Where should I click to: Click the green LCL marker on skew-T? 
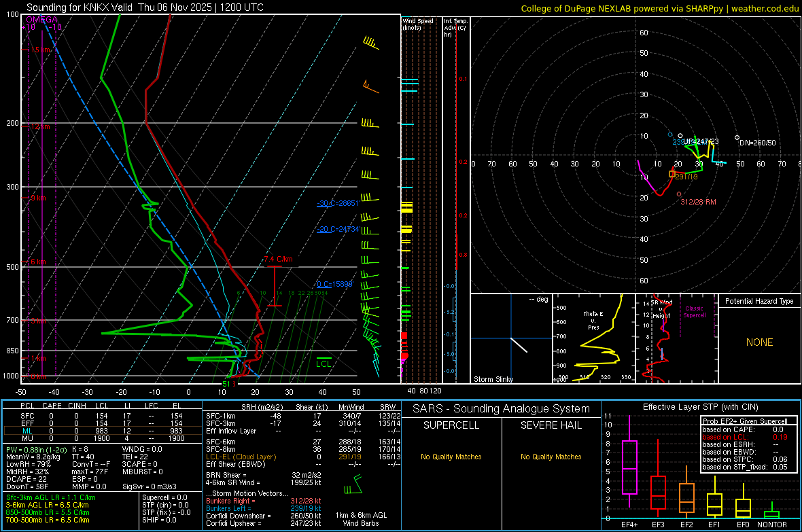coord(324,363)
